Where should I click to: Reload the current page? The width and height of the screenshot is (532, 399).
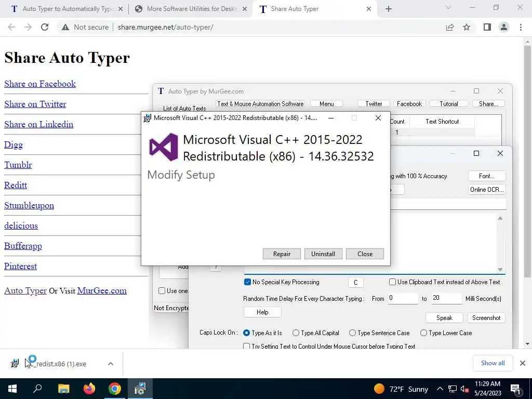(x=45, y=27)
